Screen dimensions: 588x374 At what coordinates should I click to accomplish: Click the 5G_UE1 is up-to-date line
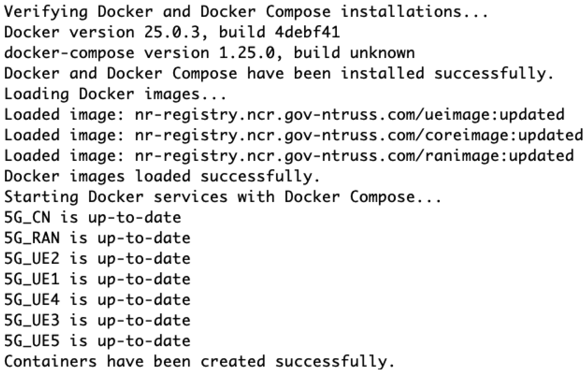pos(97,279)
